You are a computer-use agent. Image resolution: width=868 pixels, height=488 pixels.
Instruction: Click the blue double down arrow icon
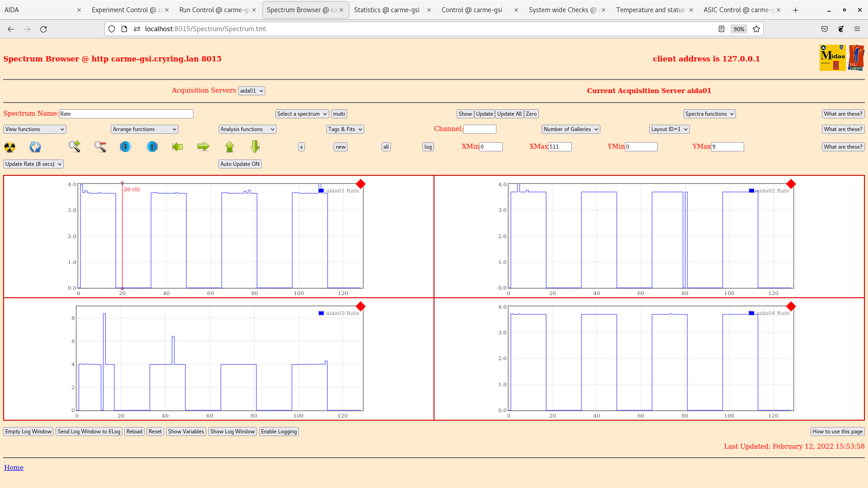(x=125, y=147)
